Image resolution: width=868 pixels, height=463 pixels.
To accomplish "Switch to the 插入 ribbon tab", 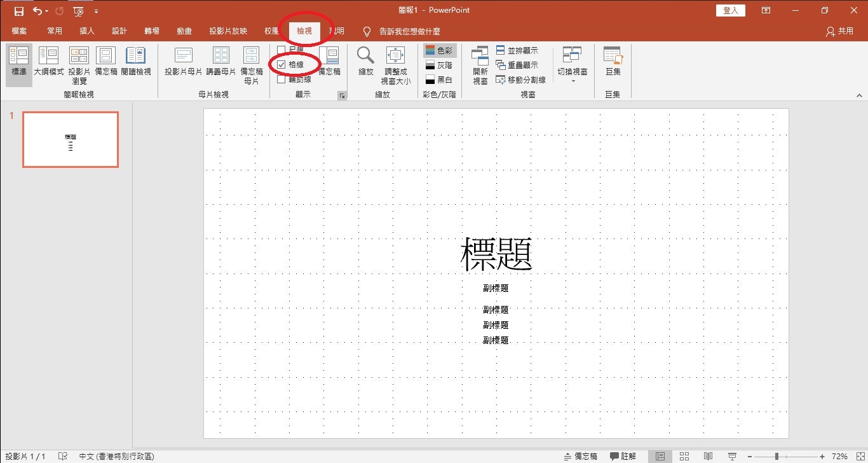I will 86,31.
